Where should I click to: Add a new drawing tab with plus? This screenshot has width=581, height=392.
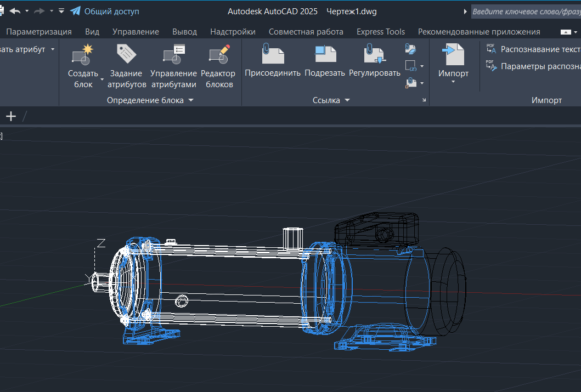point(11,116)
